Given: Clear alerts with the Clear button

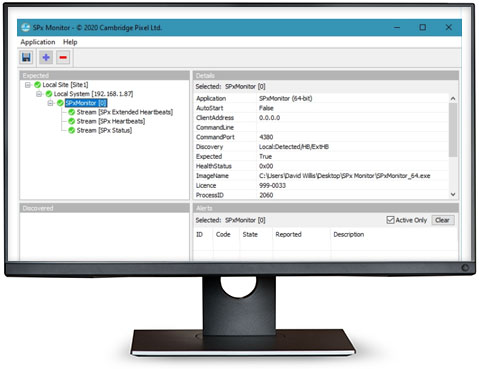Looking at the screenshot, I should tap(443, 220).
